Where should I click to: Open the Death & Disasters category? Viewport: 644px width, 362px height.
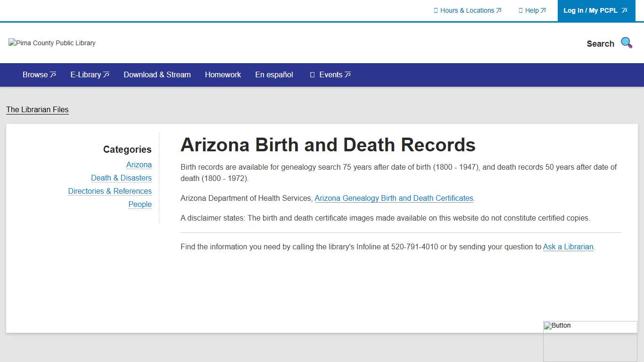point(121,178)
